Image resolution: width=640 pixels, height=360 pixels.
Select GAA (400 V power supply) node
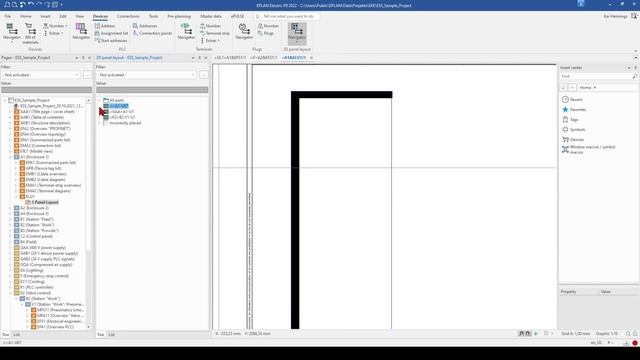43,247
